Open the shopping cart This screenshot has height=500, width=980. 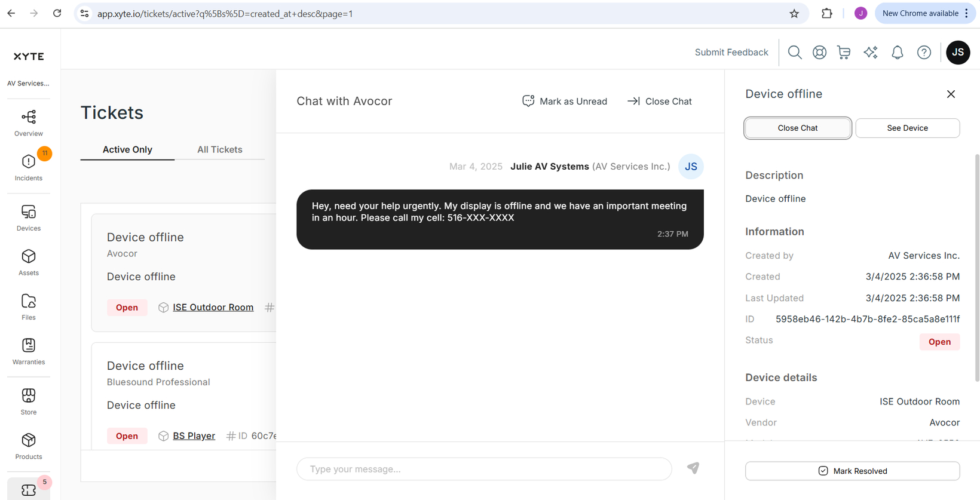pos(844,53)
